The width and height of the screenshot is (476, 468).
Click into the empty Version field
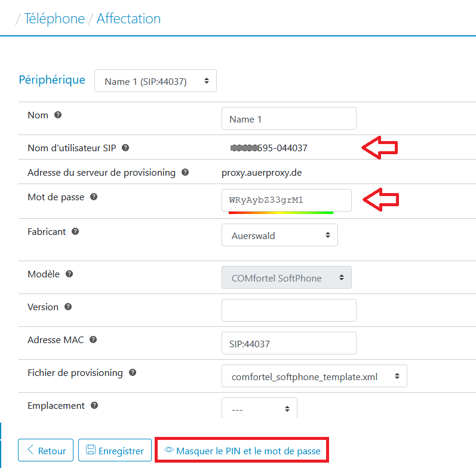tap(288, 310)
